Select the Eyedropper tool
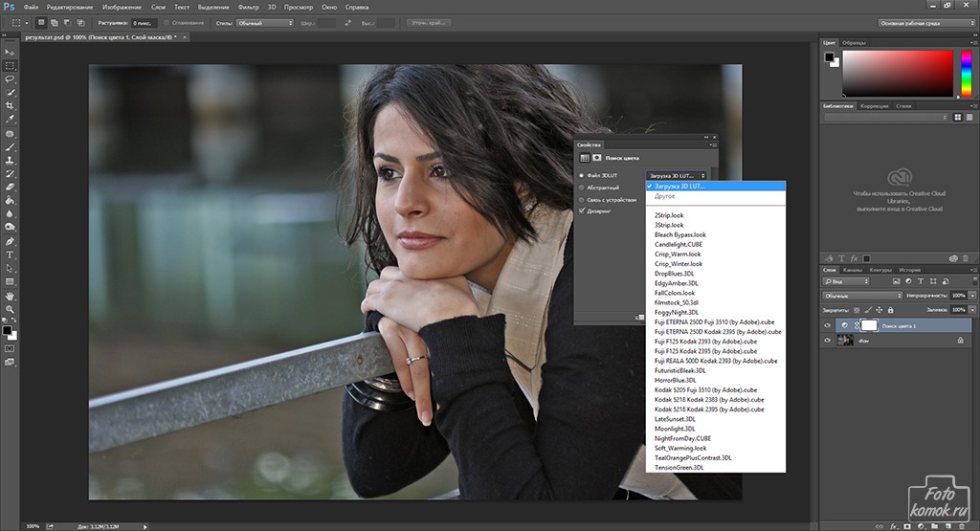 coord(10,119)
